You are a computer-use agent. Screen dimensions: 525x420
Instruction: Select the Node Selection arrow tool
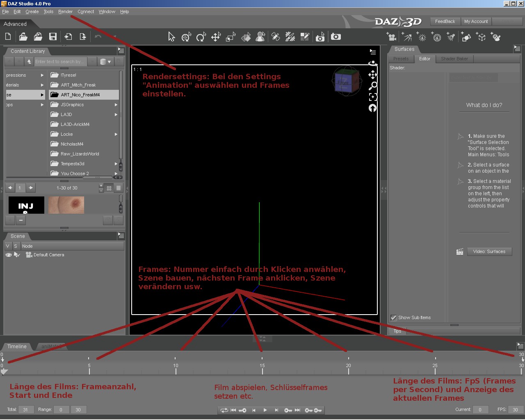[x=171, y=37]
